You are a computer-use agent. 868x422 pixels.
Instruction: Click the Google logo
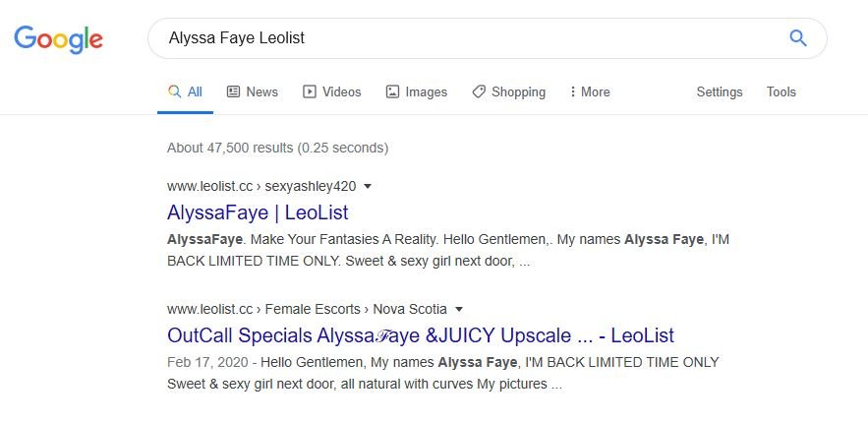[59, 39]
